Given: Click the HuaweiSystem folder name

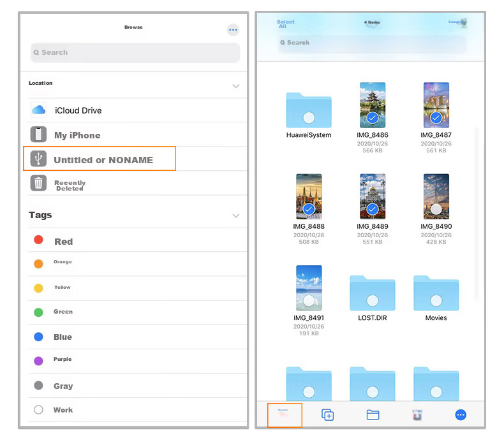Looking at the screenshot, I should pyautogui.click(x=309, y=135).
